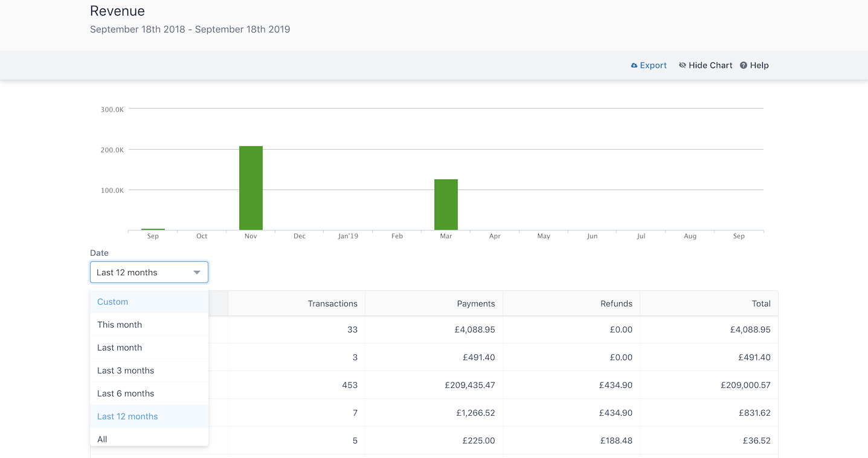Click the Refunds column header
The height and width of the screenshot is (458, 868).
[571, 304]
